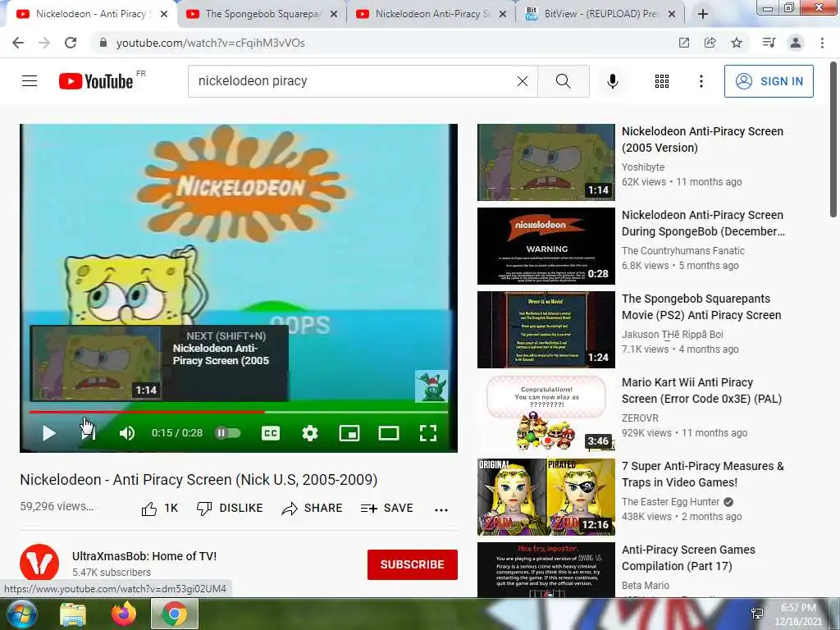This screenshot has width=840, height=630.
Task: Open Spongebob Squarepants Movie (PS2) thumbnail
Action: [x=546, y=330]
